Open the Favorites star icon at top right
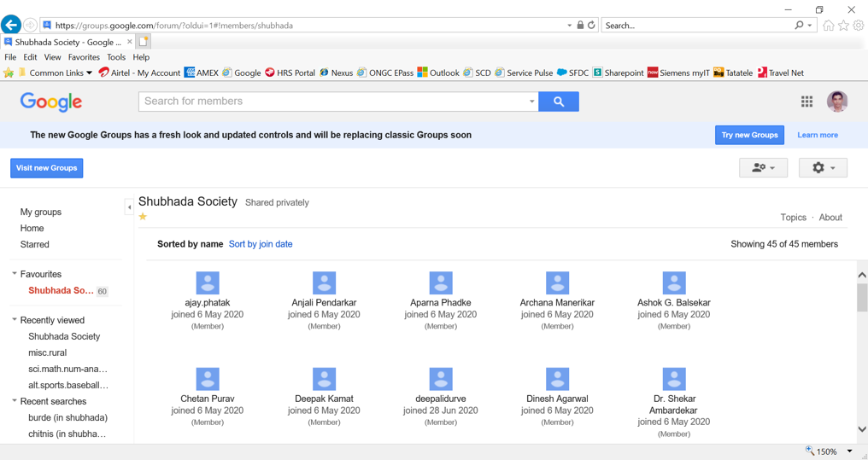Viewport: 868px width, 460px height. [x=843, y=26]
